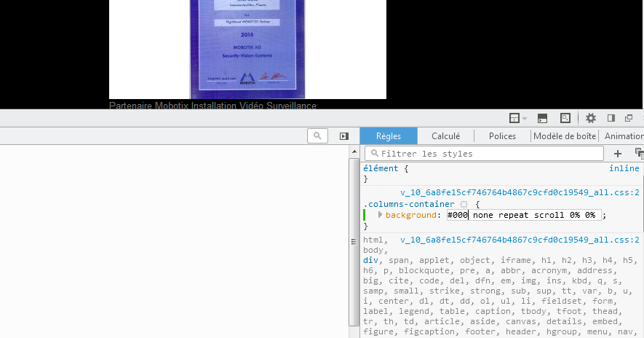This screenshot has width=644, height=338.
Task: Open the Animations tab
Action: point(621,136)
